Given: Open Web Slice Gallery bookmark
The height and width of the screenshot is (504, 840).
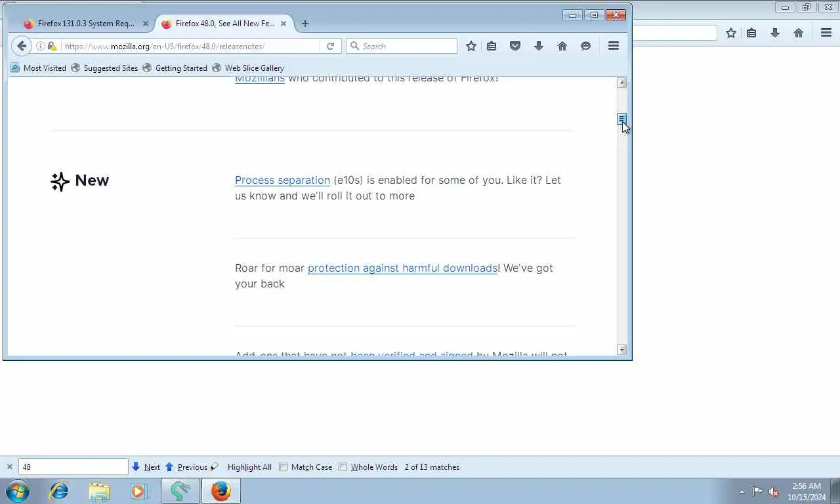Looking at the screenshot, I should click(x=248, y=68).
